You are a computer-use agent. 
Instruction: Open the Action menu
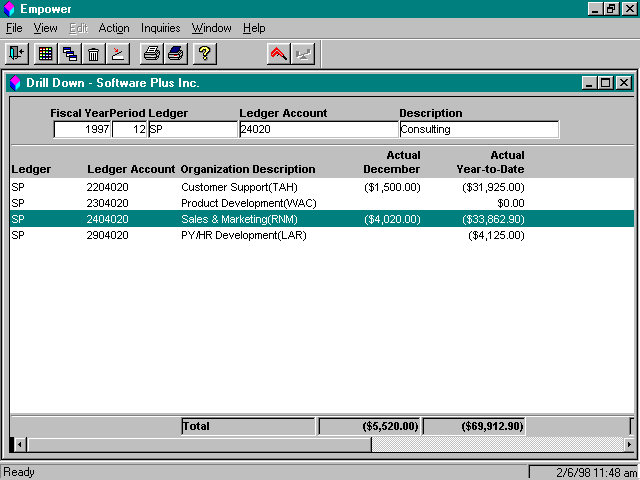(114, 28)
